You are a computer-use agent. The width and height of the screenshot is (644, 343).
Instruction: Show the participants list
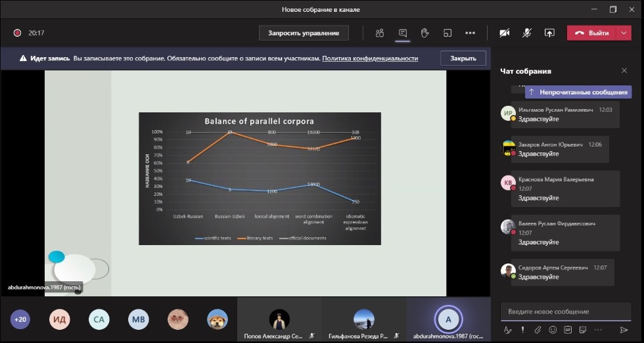(380, 33)
